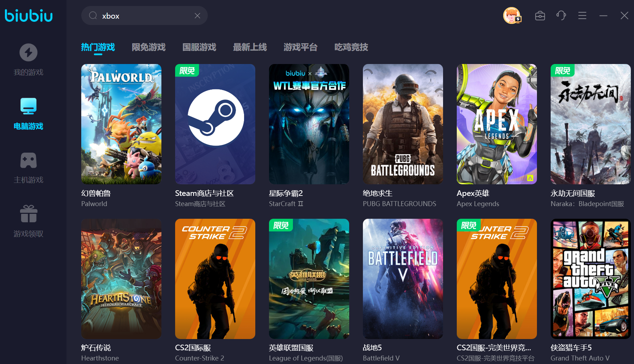Click the 限免 badge on CS2国服 cover
Image resolution: width=634 pixels, height=364 pixels.
[469, 225]
